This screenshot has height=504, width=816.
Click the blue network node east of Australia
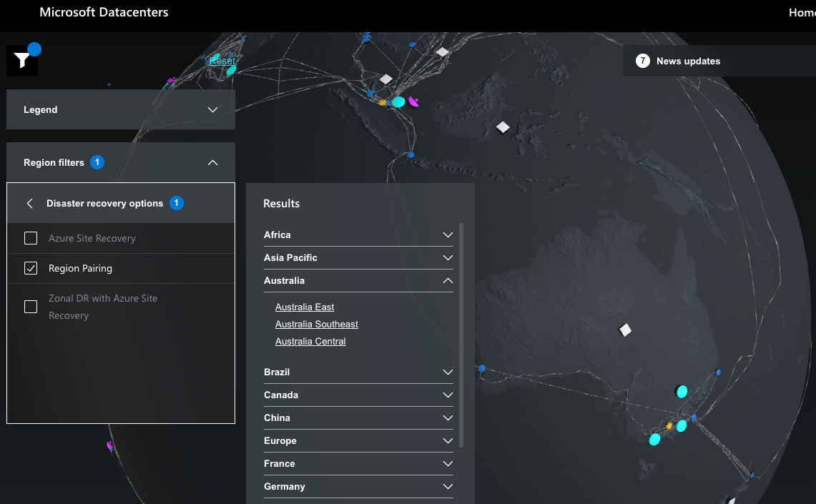(717, 372)
